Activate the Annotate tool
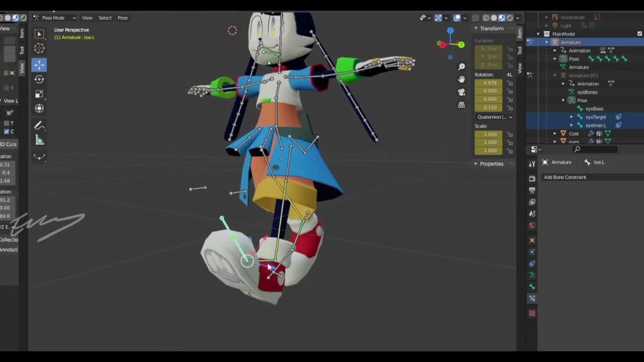 click(x=39, y=126)
